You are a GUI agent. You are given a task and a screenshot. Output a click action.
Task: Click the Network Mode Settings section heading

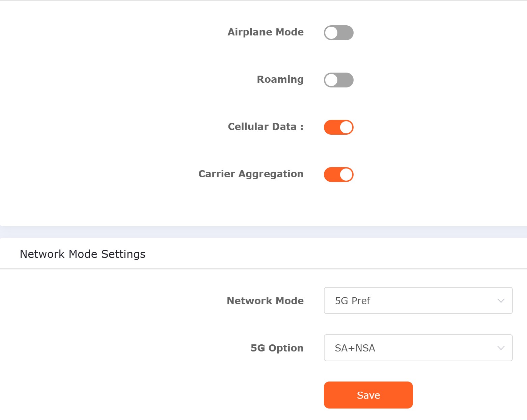click(x=83, y=254)
